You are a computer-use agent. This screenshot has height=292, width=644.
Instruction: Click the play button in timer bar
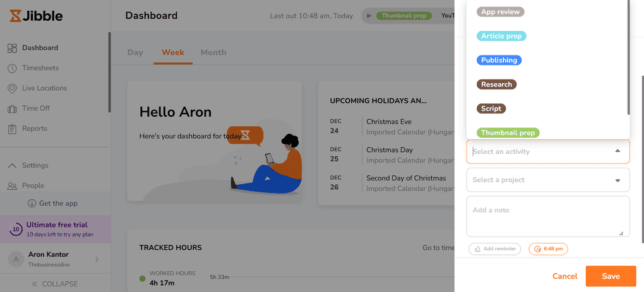pyautogui.click(x=369, y=16)
